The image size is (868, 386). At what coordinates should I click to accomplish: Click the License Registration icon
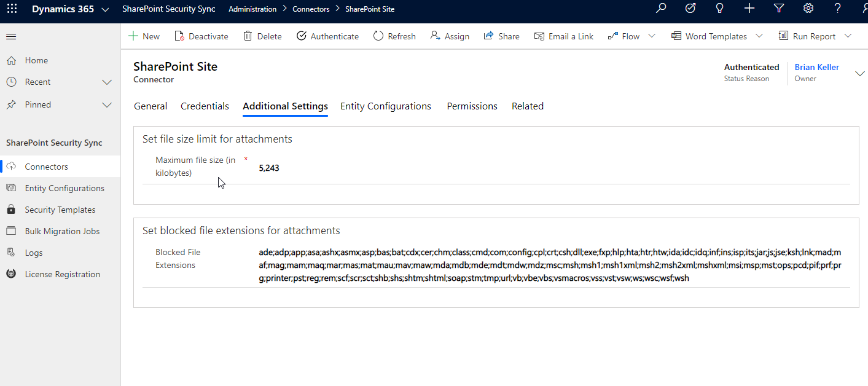(x=11, y=274)
